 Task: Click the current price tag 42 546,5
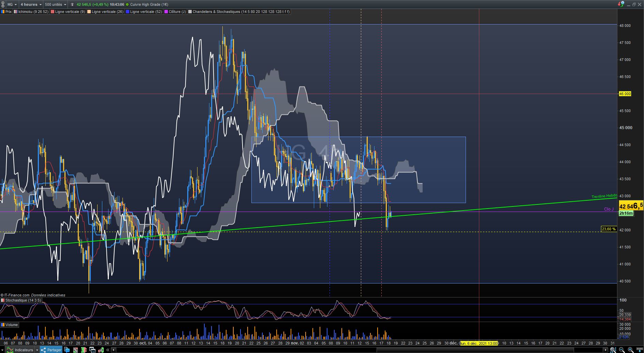point(631,205)
